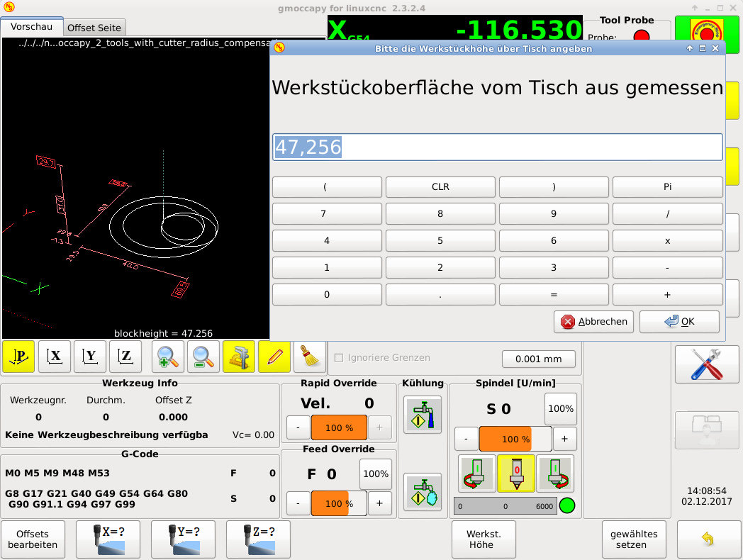Insert Pi with the Pi key
Image resolution: width=743 pixels, height=560 pixels.
point(668,186)
